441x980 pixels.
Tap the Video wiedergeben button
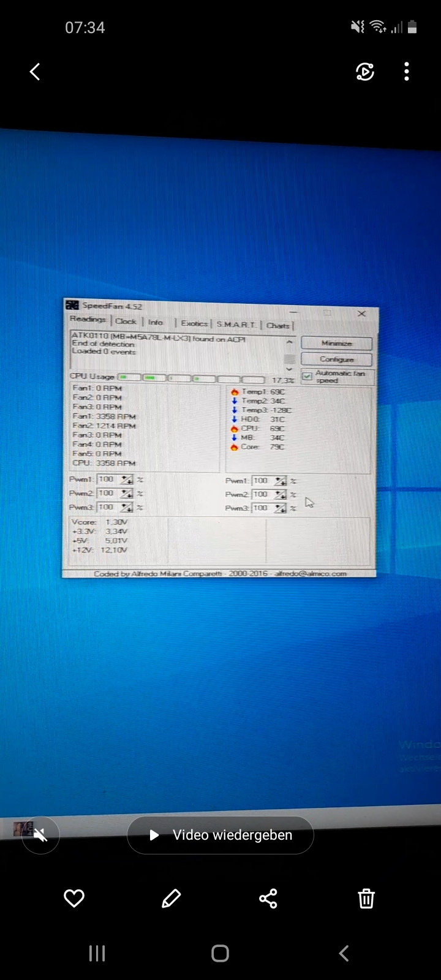(221, 835)
